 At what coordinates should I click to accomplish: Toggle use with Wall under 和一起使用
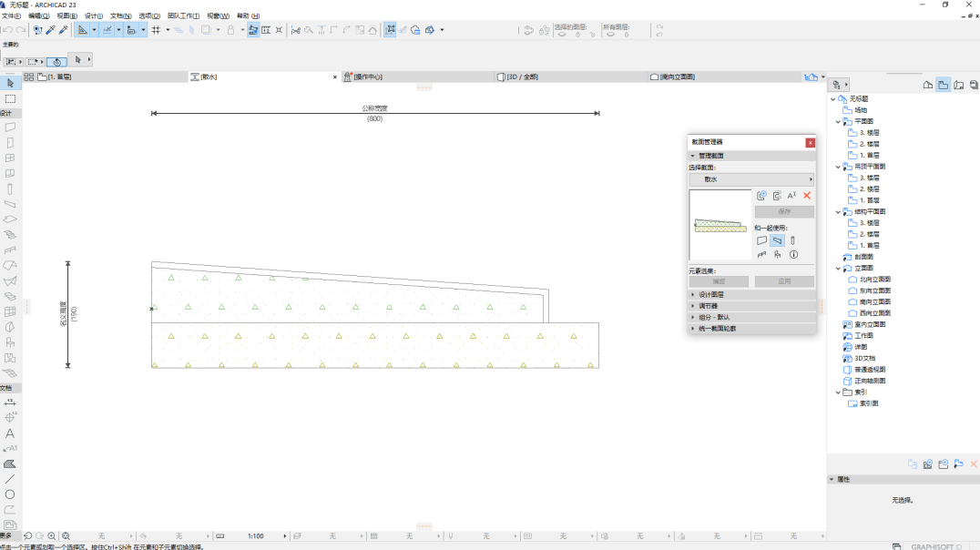tap(762, 240)
